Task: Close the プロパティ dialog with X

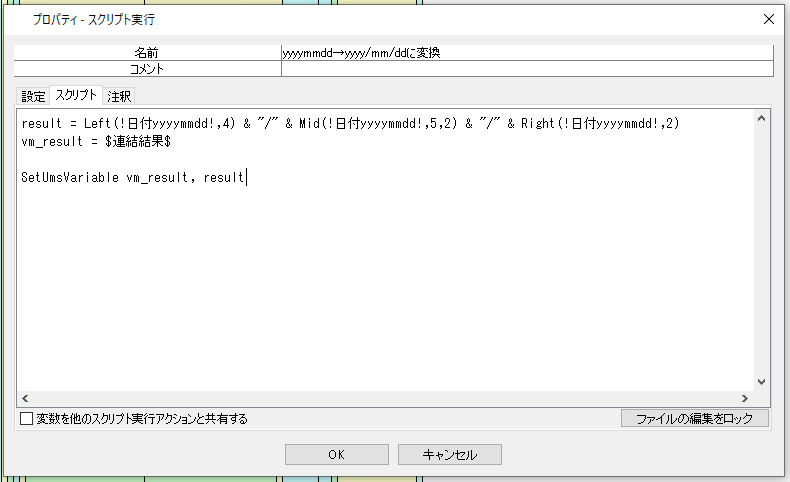Action: point(767,19)
